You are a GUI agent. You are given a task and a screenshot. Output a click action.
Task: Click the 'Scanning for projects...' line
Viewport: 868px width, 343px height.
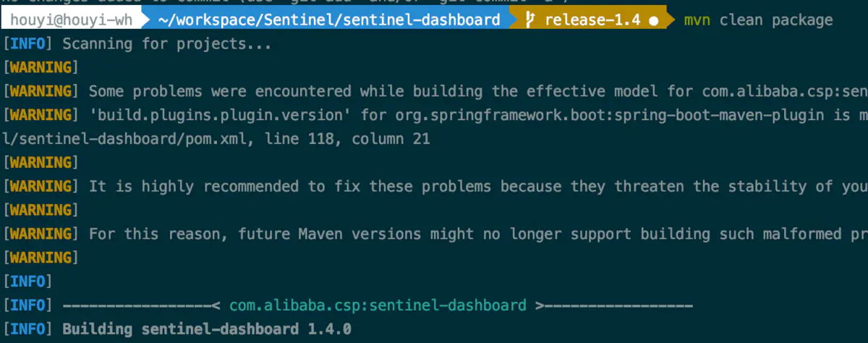(167, 44)
